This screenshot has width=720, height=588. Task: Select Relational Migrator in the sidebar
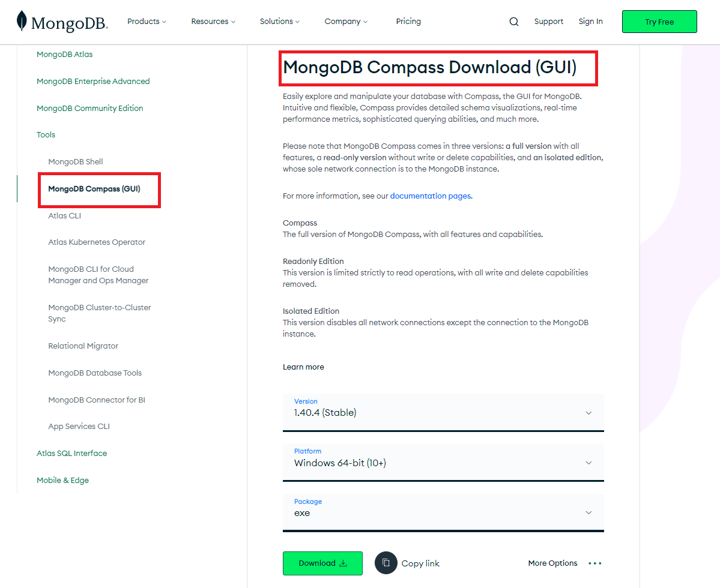coord(83,346)
